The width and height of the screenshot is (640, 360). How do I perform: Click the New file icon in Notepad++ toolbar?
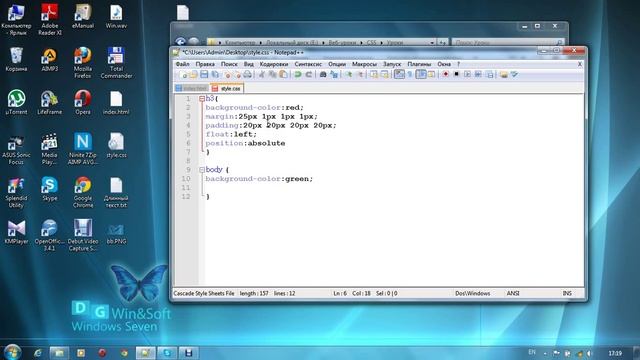(x=183, y=74)
